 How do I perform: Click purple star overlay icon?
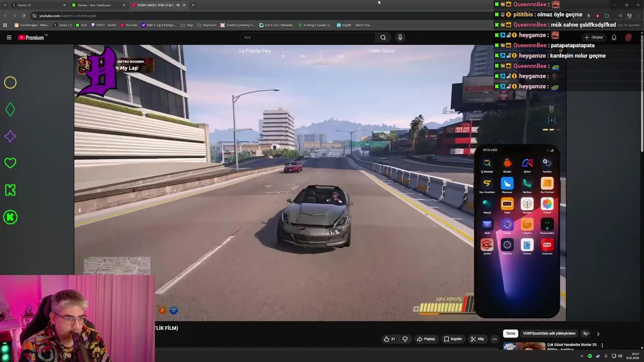[10, 136]
